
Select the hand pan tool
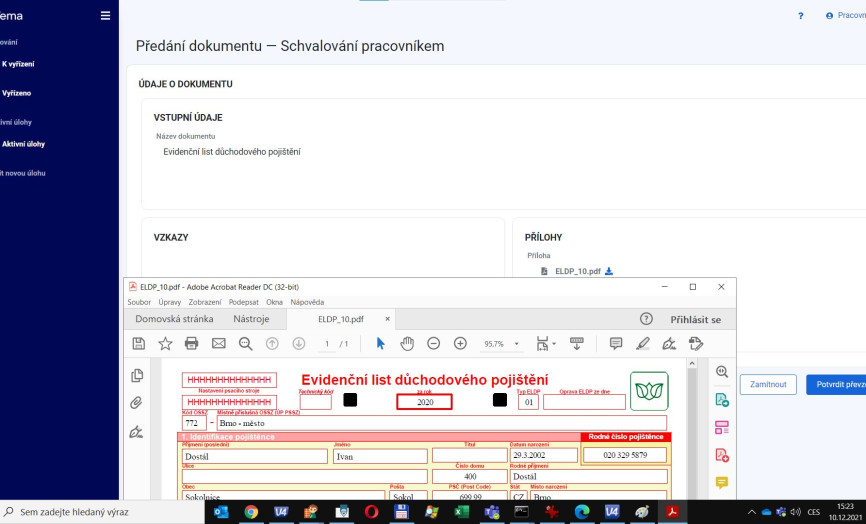click(x=407, y=343)
